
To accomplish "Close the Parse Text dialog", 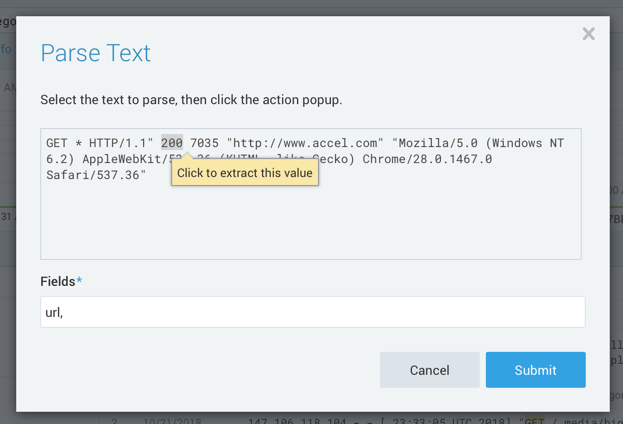I will click(x=588, y=34).
